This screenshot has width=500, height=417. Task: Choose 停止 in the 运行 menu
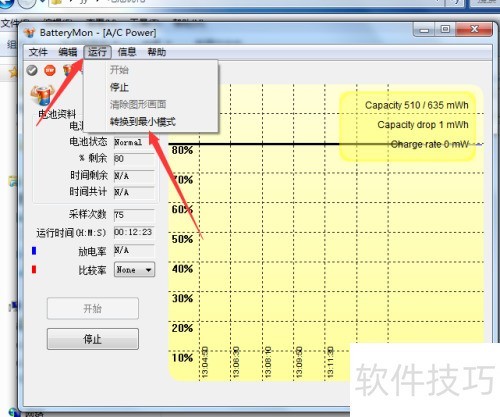coord(151,87)
